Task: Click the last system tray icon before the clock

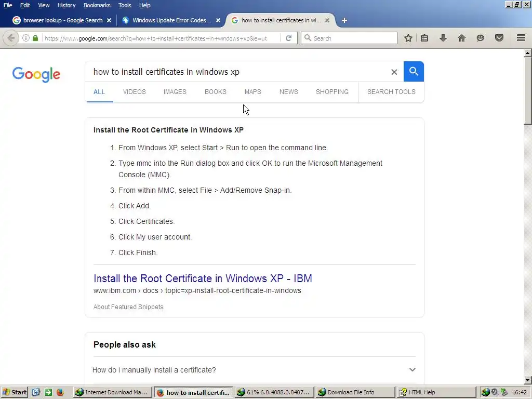Action: (x=504, y=392)
